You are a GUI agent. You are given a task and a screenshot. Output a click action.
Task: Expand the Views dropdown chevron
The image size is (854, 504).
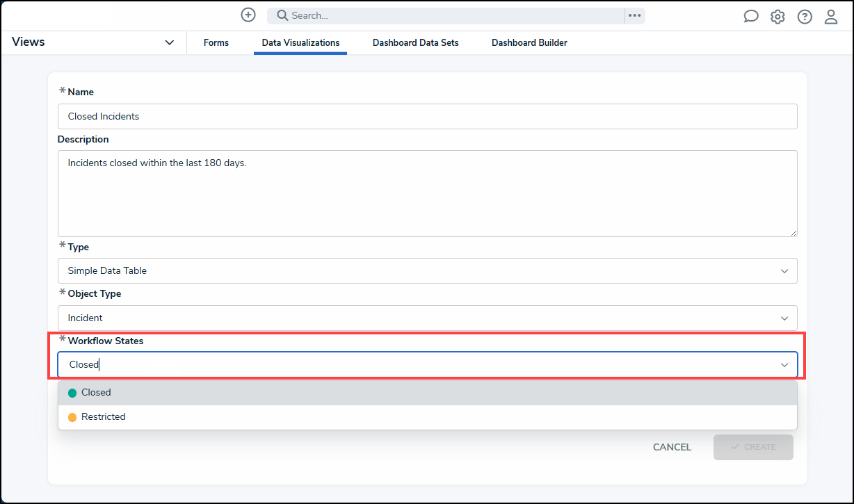170,42
